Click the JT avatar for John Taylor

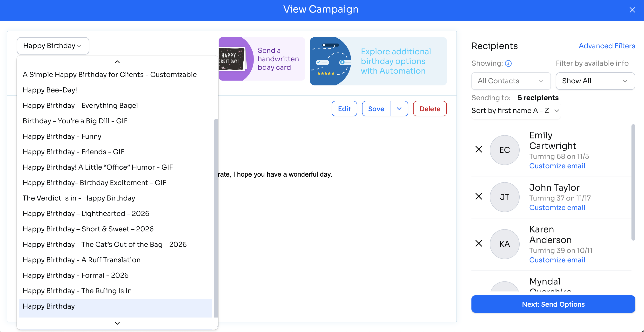coord(504,197)
